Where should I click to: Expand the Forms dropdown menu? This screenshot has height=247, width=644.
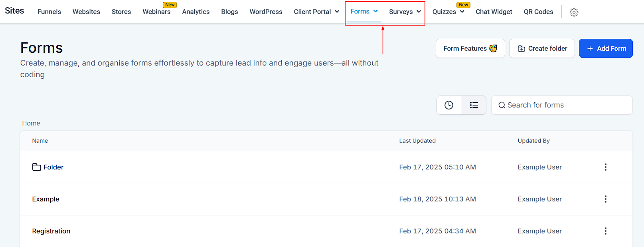coord(364,11)
